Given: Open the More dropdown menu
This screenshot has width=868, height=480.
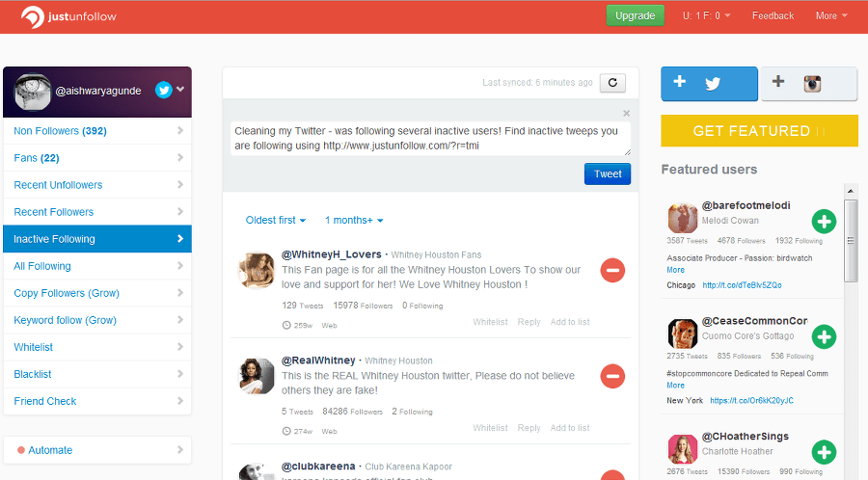Looking at the screenshot, I should (x=831, y=16).
